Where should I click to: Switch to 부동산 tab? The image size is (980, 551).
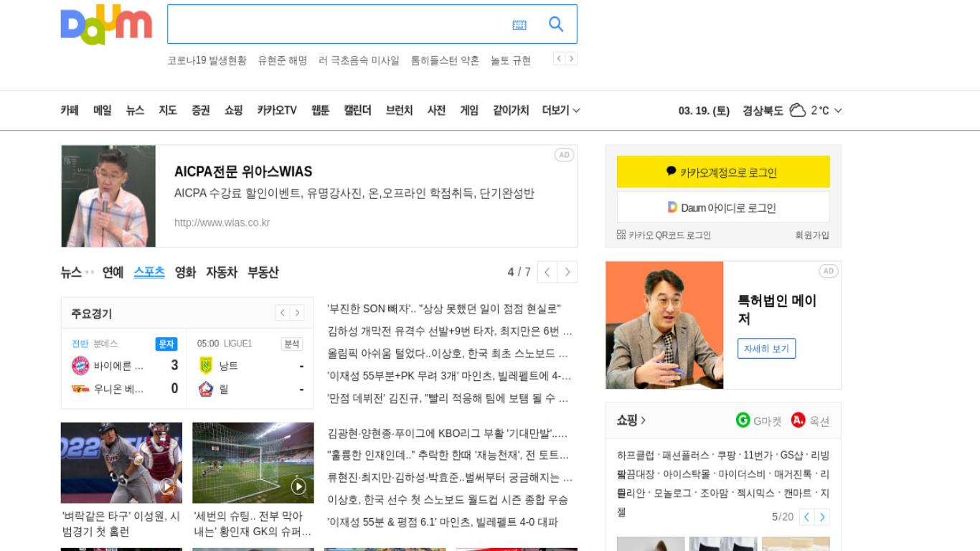(263, 273)
